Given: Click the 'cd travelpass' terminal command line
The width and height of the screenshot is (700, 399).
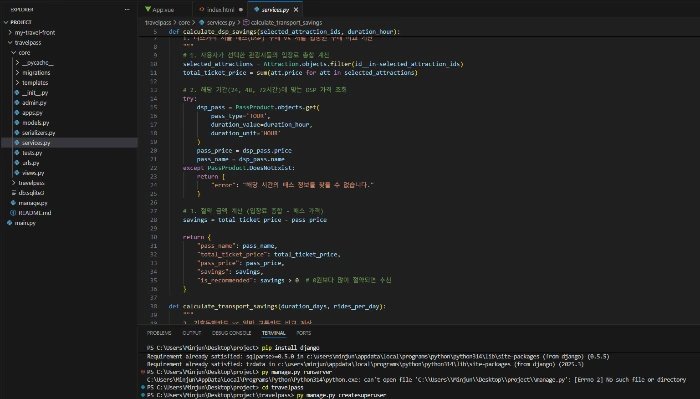Looking at the screenshot, I should [x=282, y=387].
